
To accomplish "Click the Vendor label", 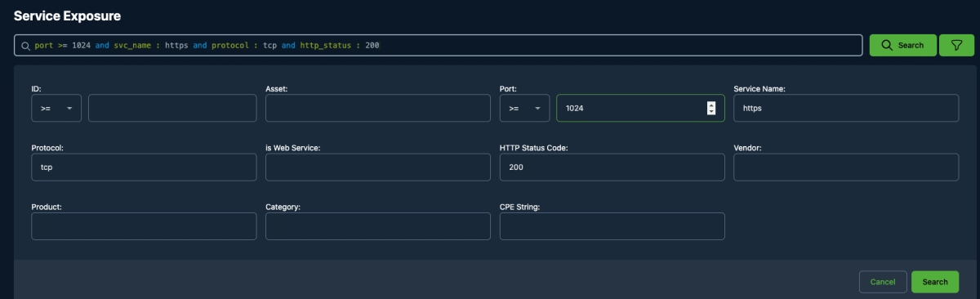I will coord(747,148).
